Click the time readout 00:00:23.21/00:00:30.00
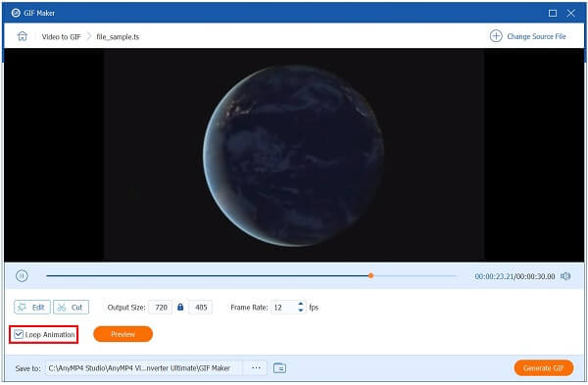This screenshot has height=385, width=588. 514,276
